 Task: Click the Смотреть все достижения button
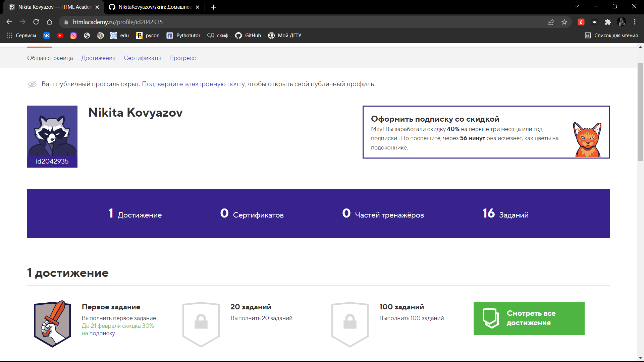(529, 318)
